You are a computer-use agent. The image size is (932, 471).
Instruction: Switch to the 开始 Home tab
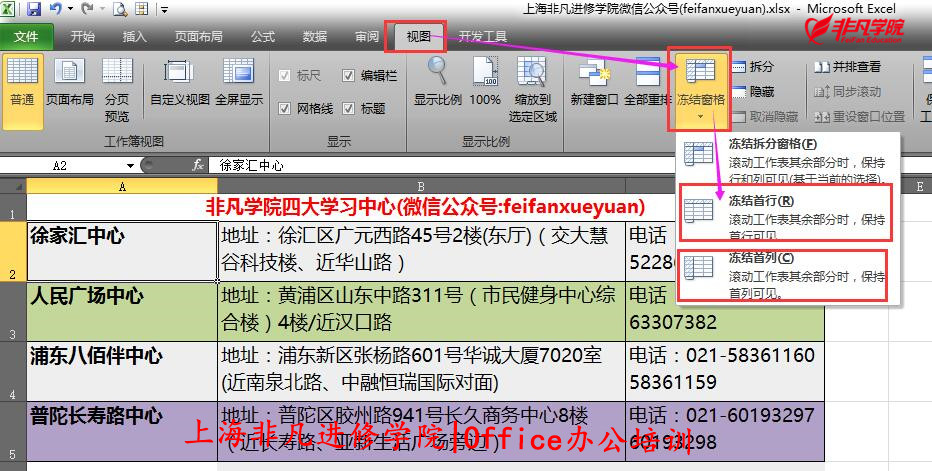[x=83, y=37]
